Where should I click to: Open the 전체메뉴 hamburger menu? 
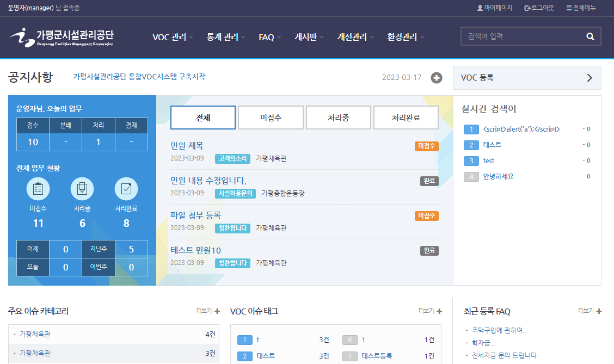(x=581, y=8)
